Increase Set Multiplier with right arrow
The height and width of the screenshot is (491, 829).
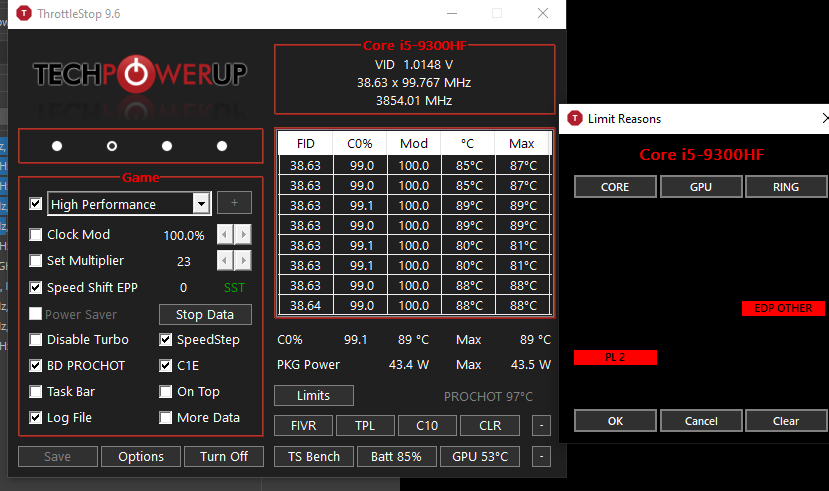pos(243,260)
